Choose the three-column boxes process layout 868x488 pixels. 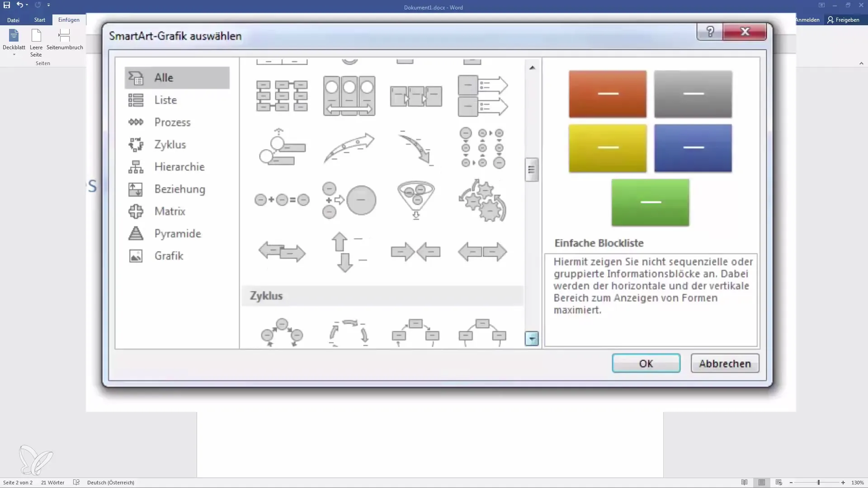point(282,96)
